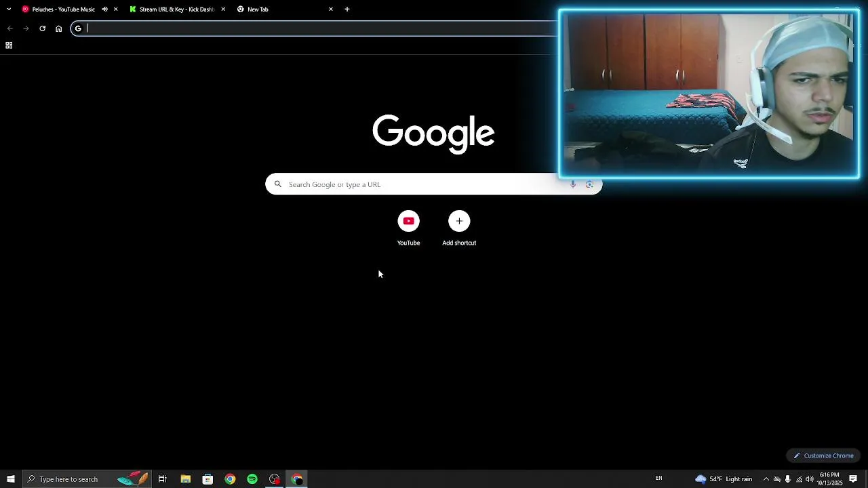Open the Windows Start menu

click(x=11, y=479)
